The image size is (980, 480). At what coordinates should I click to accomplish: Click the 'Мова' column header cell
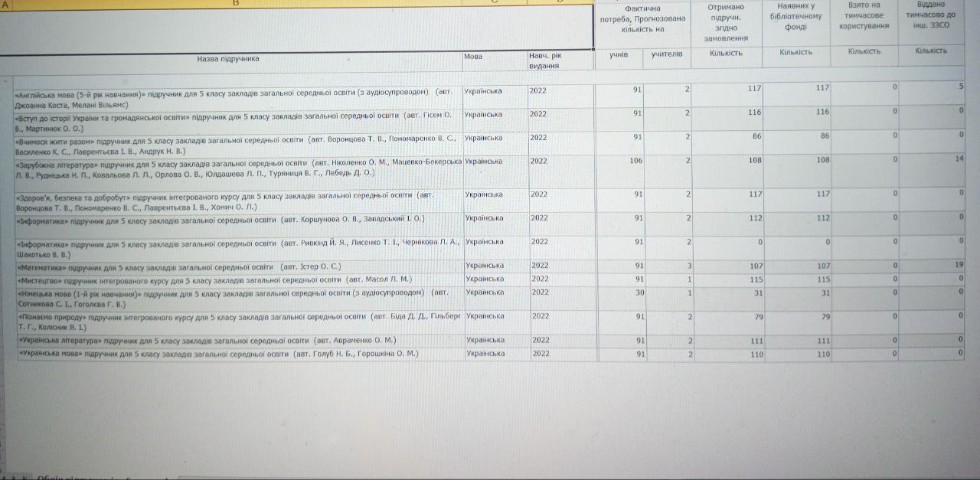473,57
